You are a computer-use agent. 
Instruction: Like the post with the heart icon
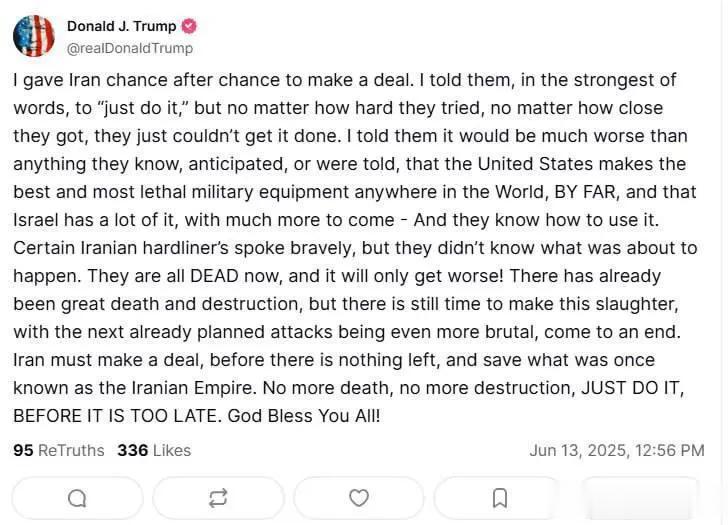[x=359, y=498]
